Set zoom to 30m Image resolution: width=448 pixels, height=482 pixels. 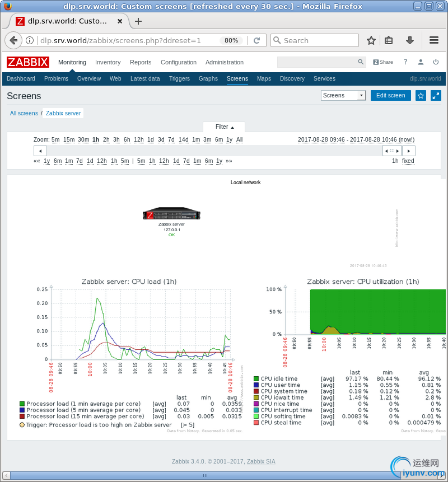[x=83, y=139]
